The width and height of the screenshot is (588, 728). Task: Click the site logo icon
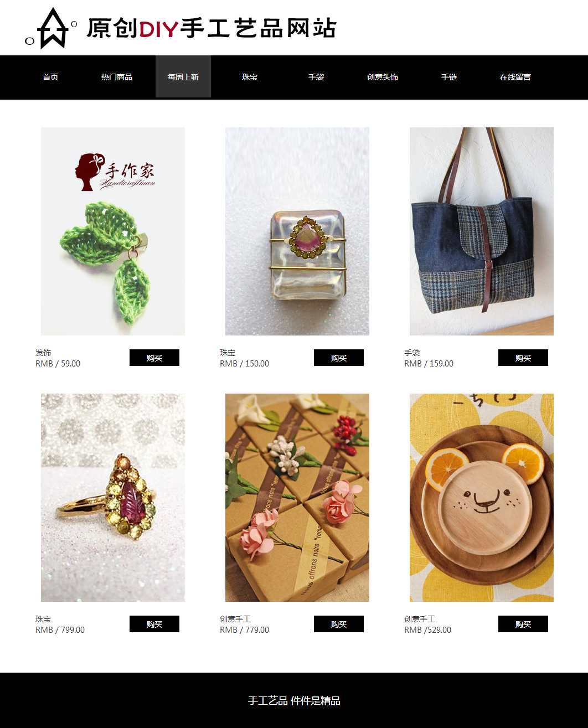51,28
